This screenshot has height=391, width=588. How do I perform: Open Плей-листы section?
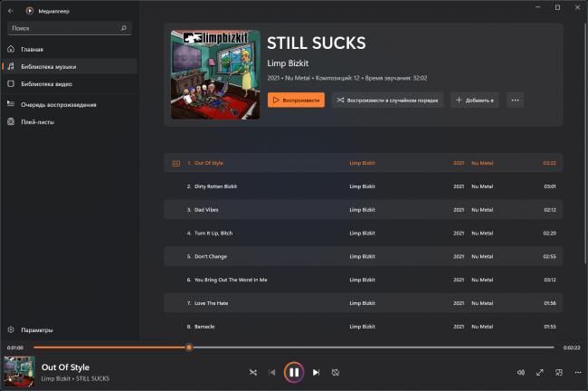click(70, 121)
